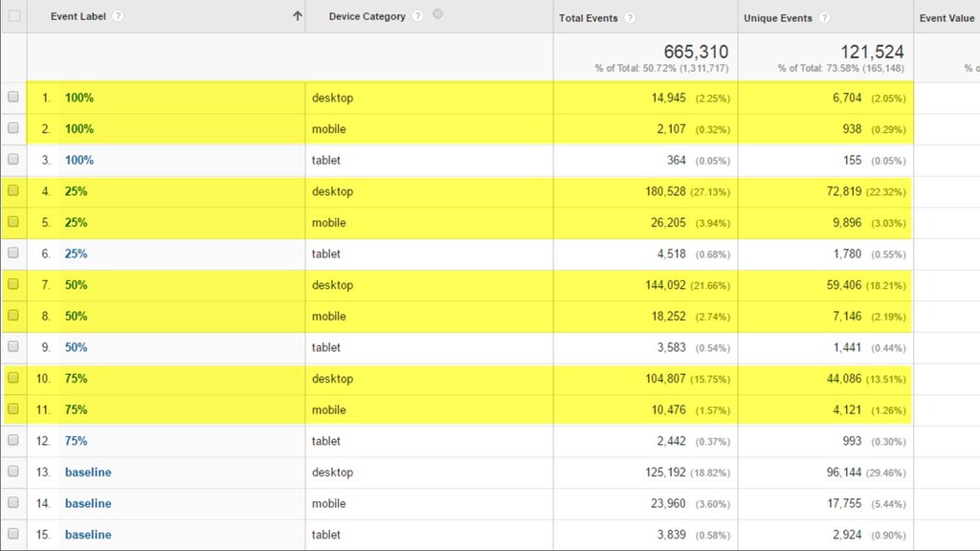This screenshot has height=551, width=980.
Task: Check the box for row 3 100% tablet
Action: [13, 160]
